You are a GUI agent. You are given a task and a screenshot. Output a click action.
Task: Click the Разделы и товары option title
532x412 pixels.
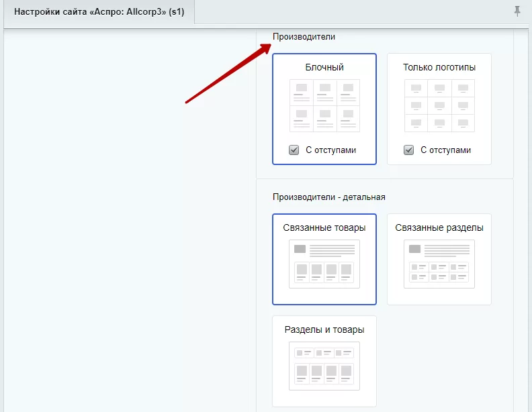click(324, 329)
